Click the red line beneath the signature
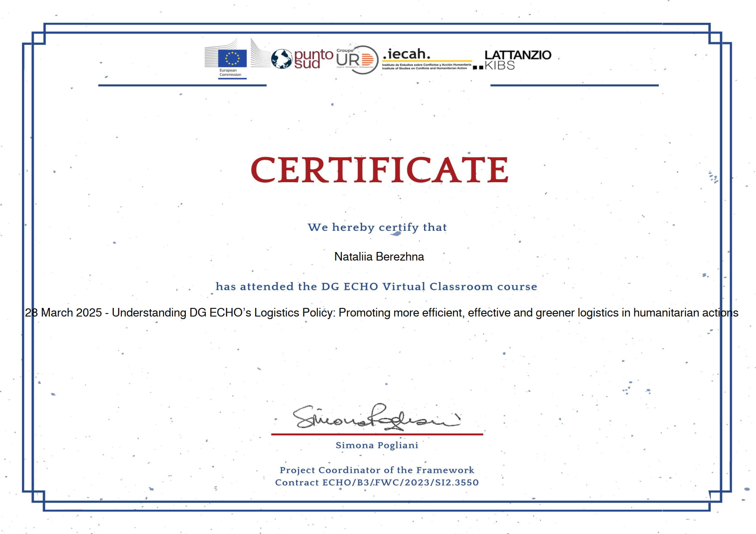 [377, 435]
